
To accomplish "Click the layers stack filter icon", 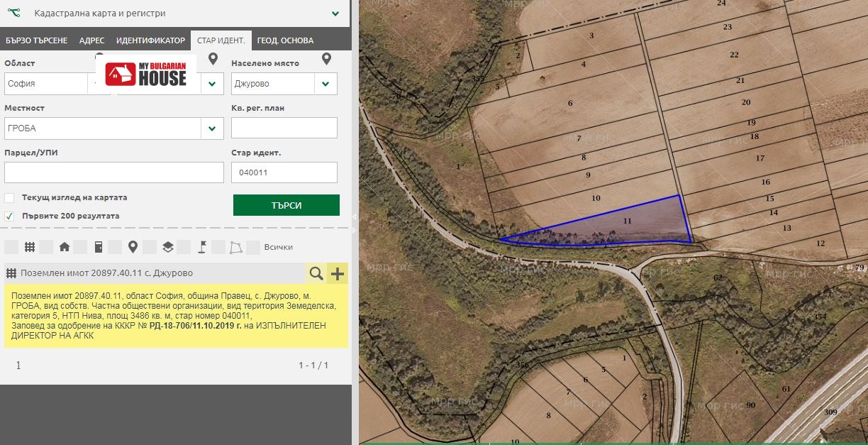I will pos(168,247).
